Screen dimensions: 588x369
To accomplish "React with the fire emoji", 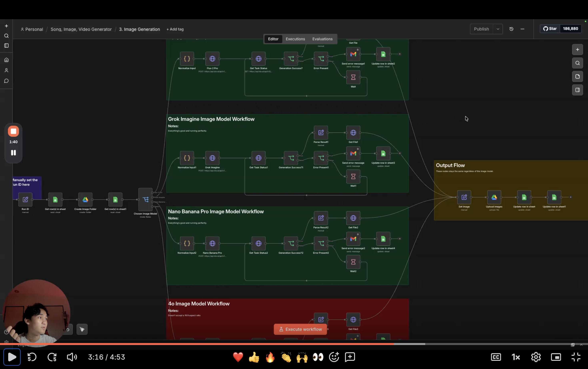I will click(270, 357).
